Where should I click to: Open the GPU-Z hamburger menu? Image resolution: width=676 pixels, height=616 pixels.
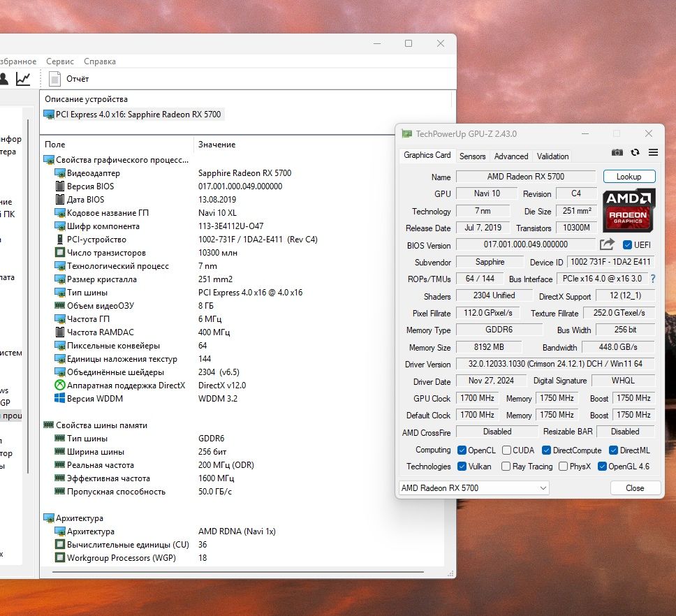[x=653, y=152]
